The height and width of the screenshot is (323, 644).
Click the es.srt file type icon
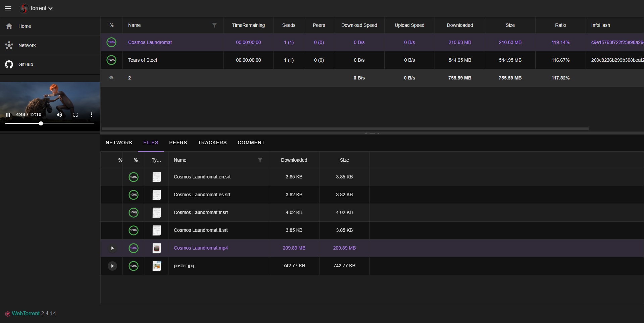point(157,195)
